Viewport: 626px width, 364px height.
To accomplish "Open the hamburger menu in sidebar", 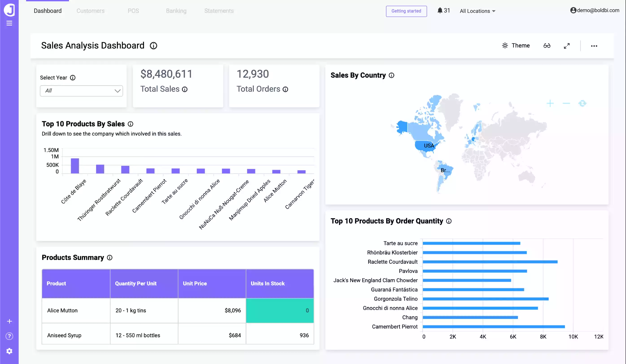I will 9,23.
